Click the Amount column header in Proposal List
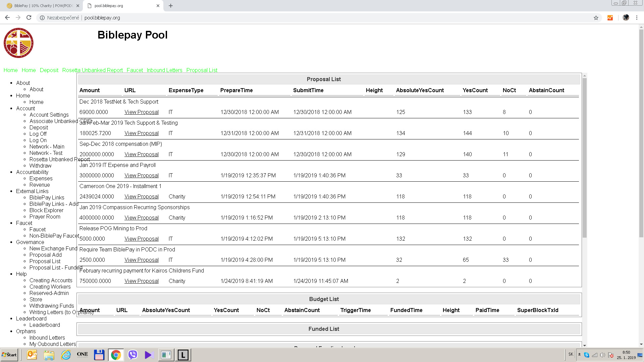 [90, 90]
